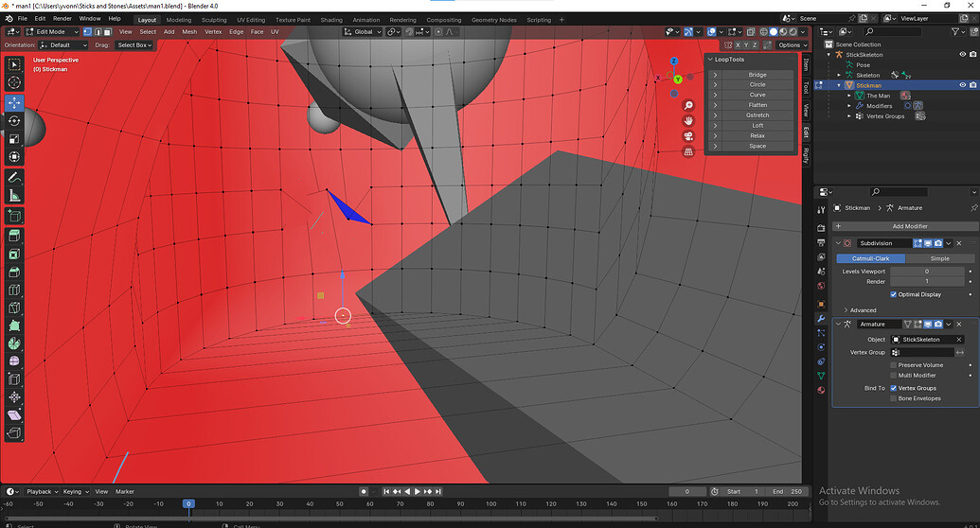980x528 pixels.
Task: Click the viewport zoom magnifier icon
Action: (x=688, y=106)
